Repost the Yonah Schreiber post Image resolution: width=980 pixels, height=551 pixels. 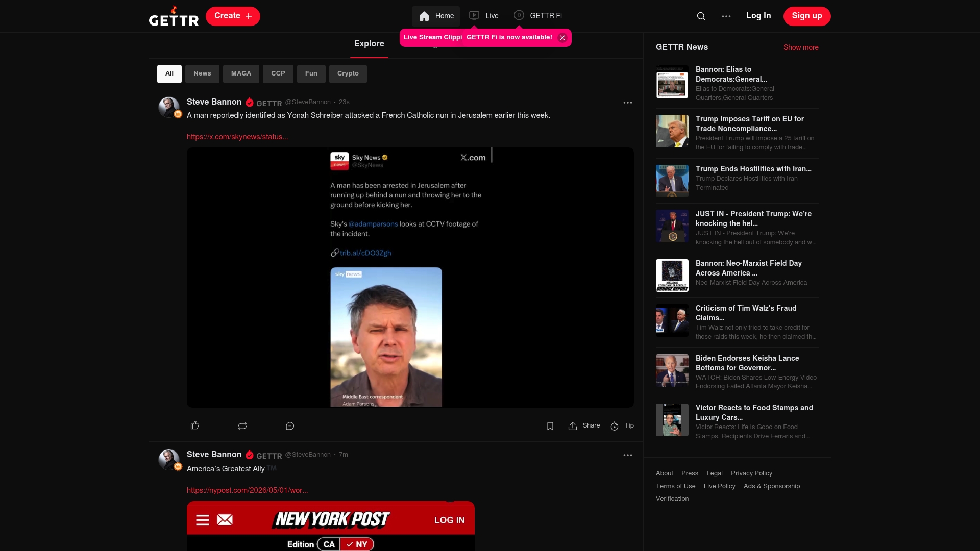coord(242,425)
